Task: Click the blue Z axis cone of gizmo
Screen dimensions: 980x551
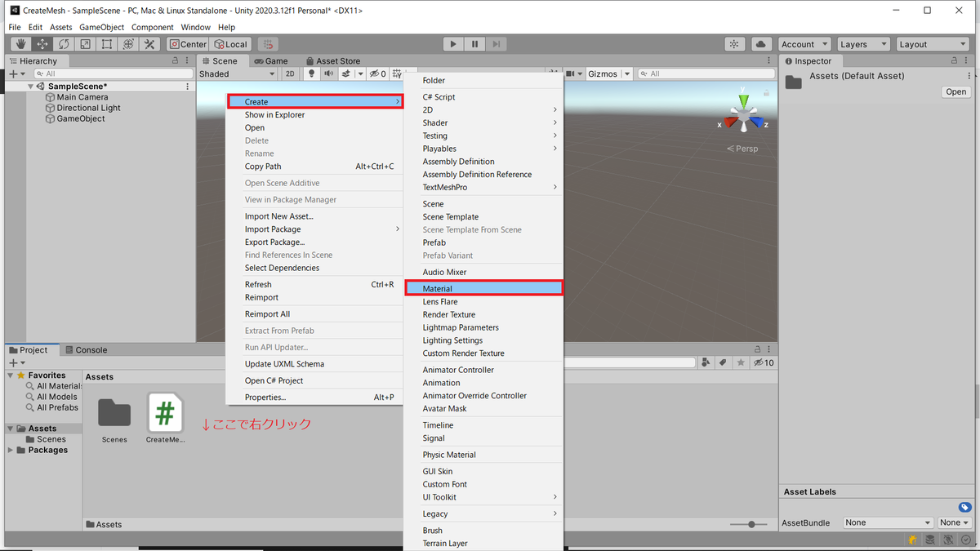Action: tap(757, 124)
